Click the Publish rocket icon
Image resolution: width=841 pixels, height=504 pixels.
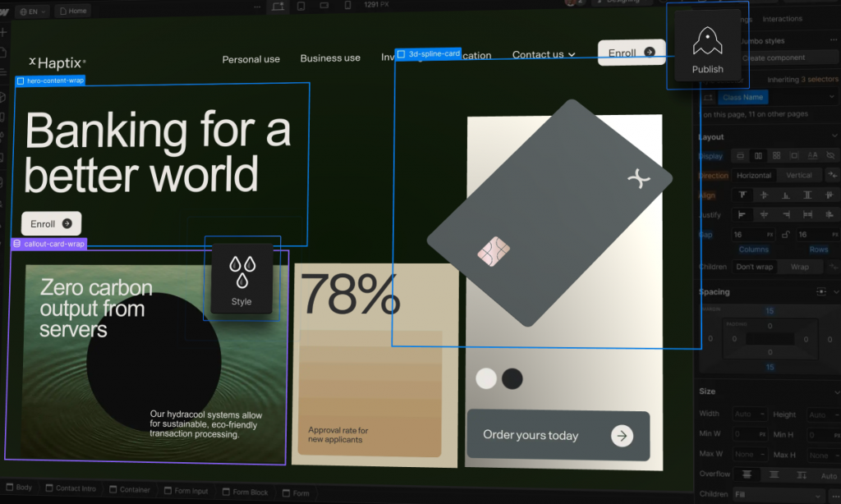point(707,42)
